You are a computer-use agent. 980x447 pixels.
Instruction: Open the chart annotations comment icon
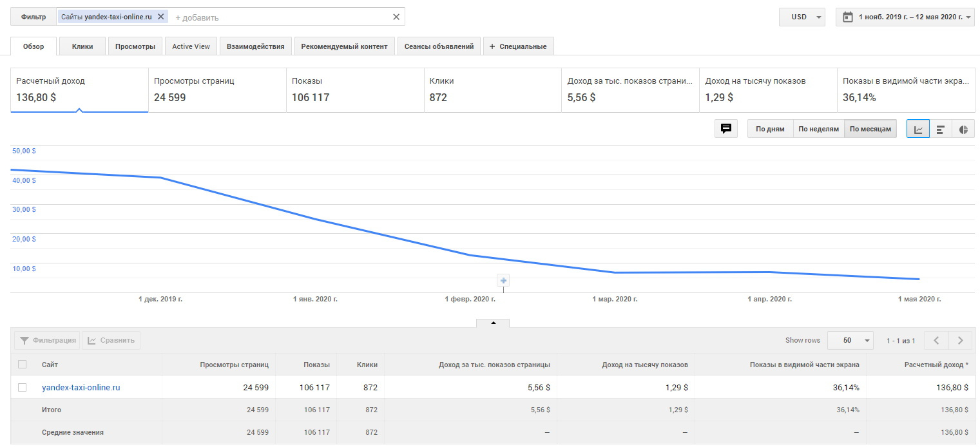click(x=725, y=129)
